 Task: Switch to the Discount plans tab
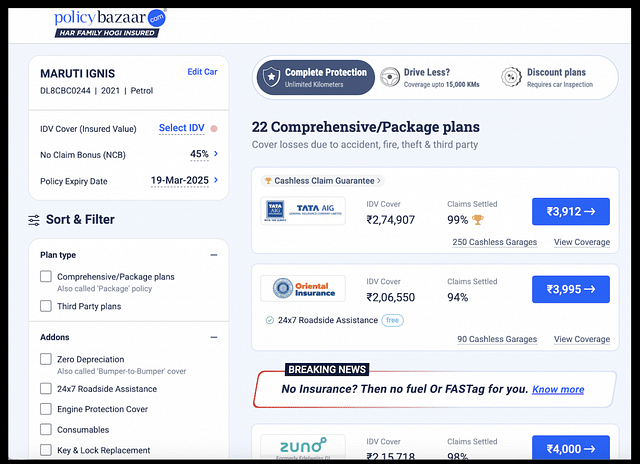[547, 78]
